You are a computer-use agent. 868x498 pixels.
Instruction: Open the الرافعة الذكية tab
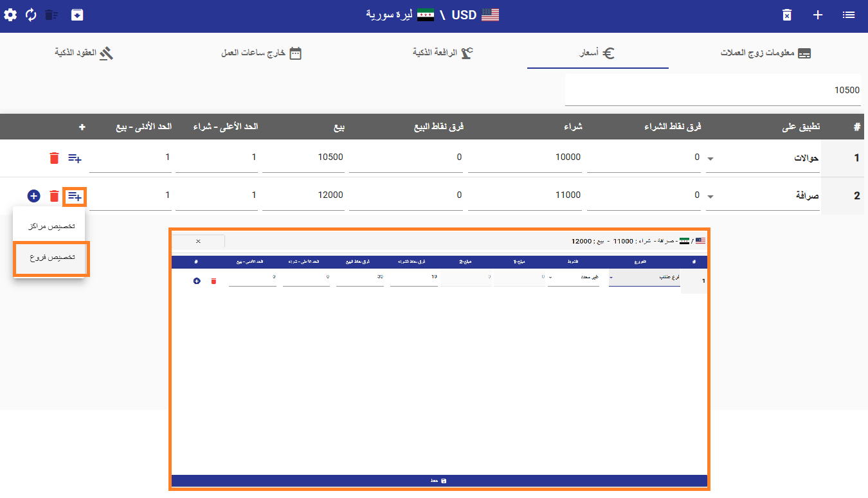point(442,53)
